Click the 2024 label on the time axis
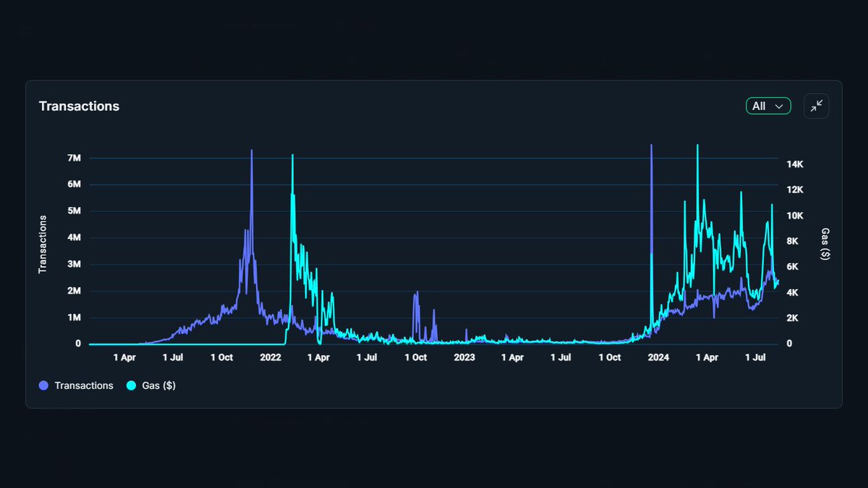 658,357
